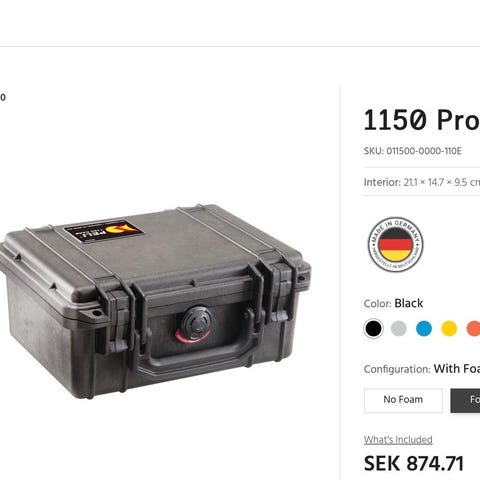Click the SKU 011500-0000-110E text
This screenshot has width=480, height=480.
tap(413, 151)
